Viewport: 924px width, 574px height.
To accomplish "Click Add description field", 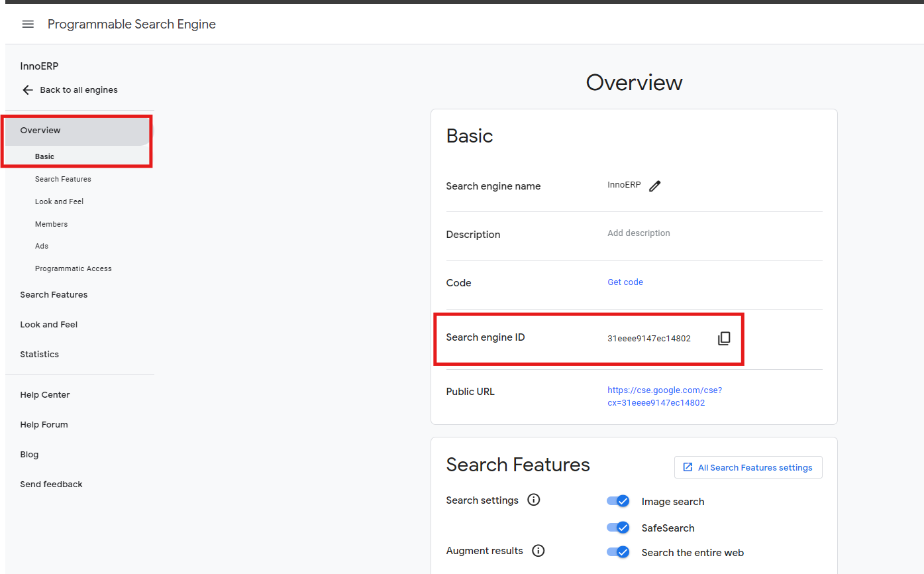I will click(639, 233).
